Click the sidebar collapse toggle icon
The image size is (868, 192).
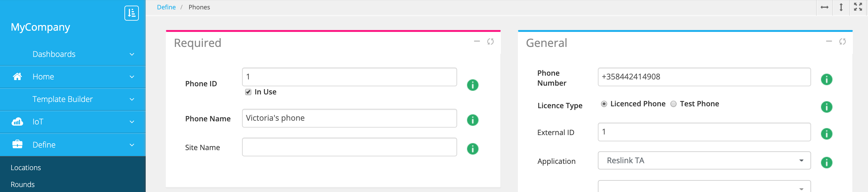coord(131,13)
